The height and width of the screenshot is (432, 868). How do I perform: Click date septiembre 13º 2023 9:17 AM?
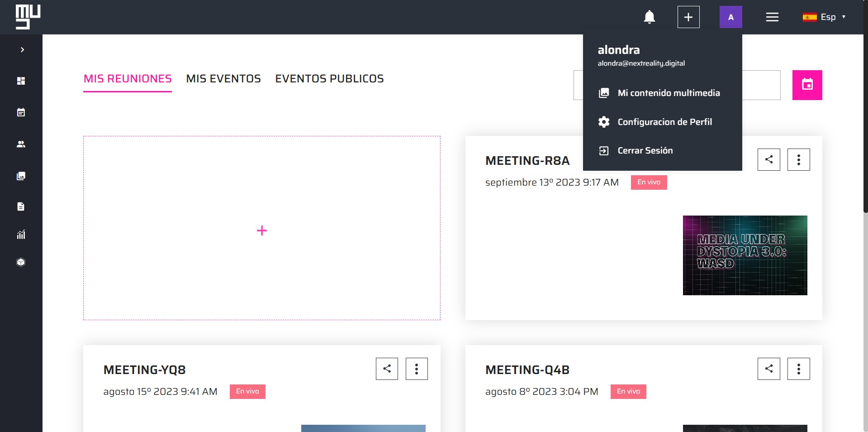tap(552, 182)
